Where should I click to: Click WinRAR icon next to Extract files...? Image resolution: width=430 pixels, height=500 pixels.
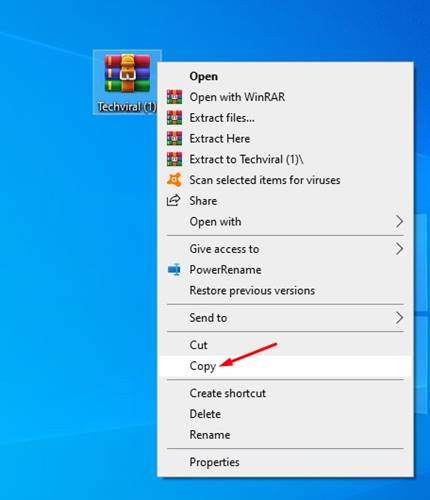(174, 118)
